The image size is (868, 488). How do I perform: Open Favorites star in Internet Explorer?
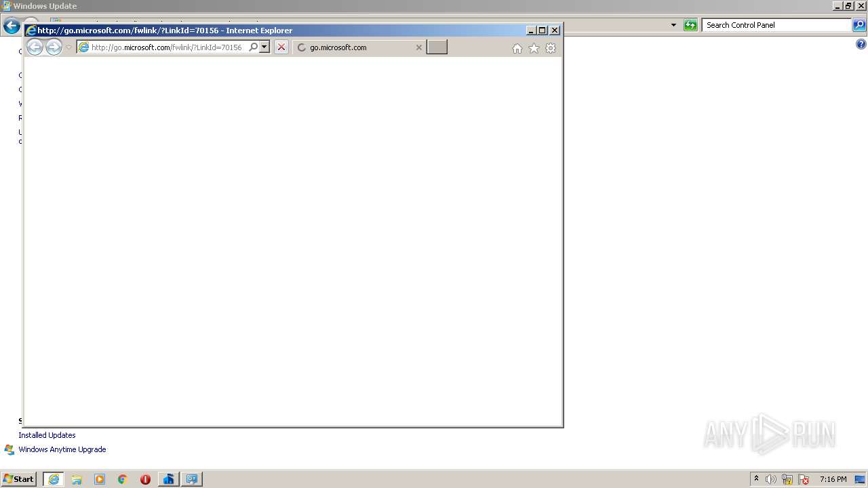[x=534, y=48]
